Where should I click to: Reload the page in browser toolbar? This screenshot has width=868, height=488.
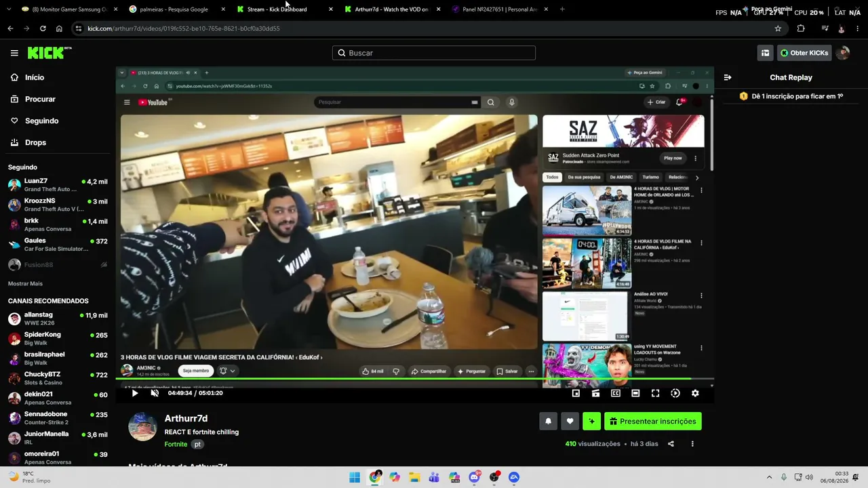[x=43, y=28]
